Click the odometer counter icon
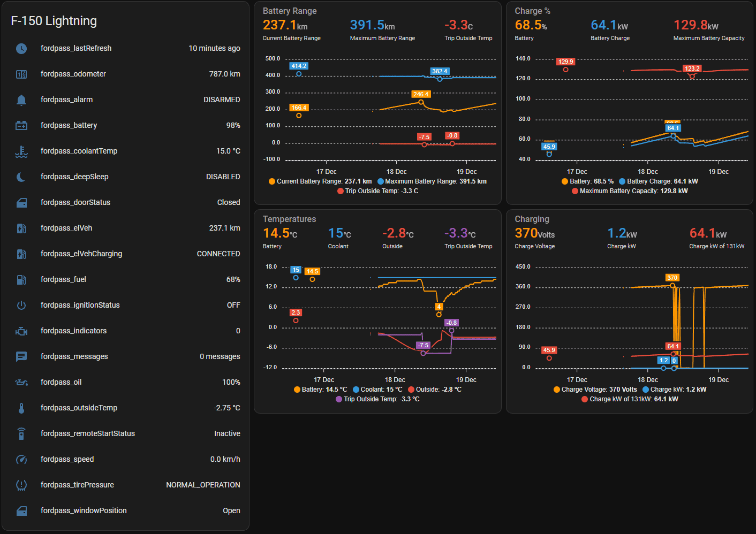 pos(21,74)
